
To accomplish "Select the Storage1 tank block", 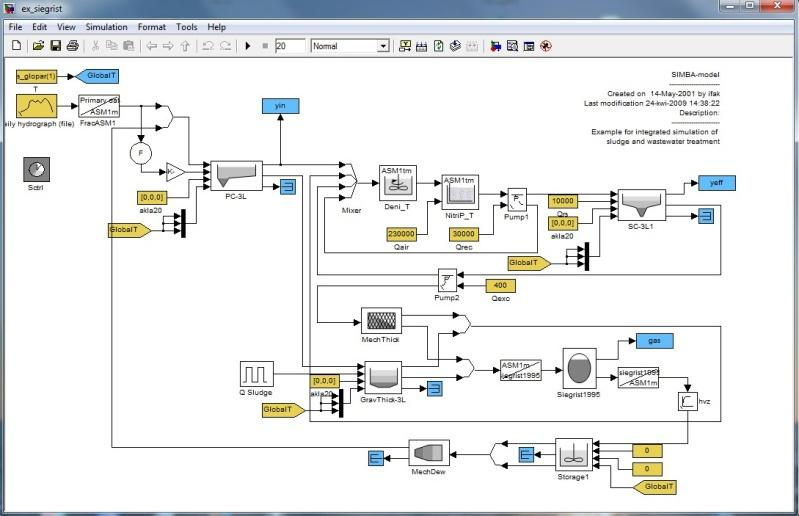I will pos(574,454).
